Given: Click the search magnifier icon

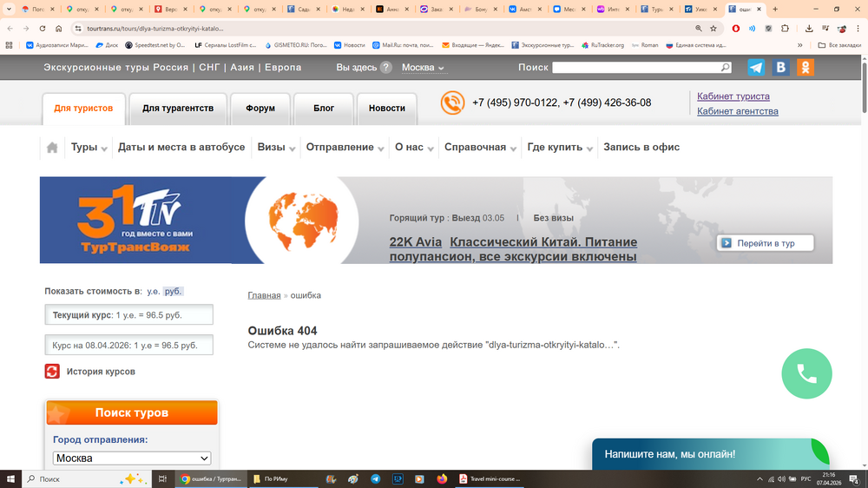Looking at the screenshot, I should click(x=725, y=68).
